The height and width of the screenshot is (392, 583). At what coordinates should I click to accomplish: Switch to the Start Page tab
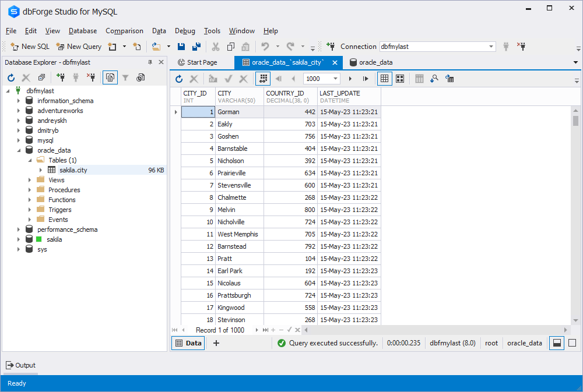198,62
